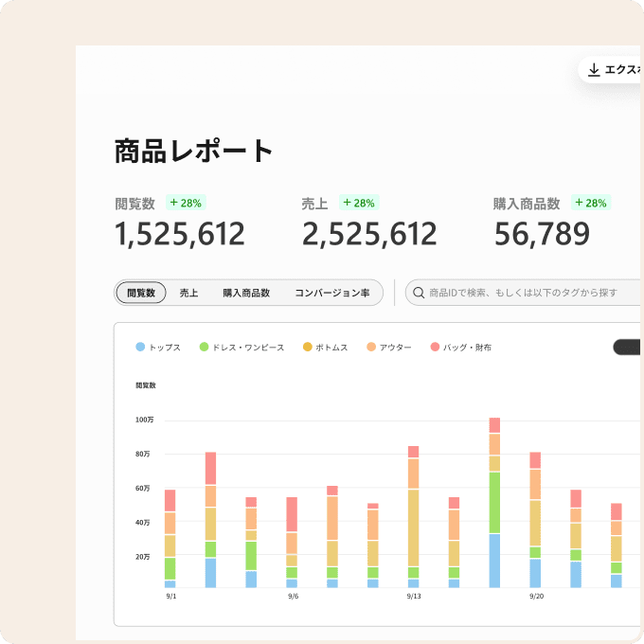Viewport: 644px width, 644px height.
Task: Click the 40万 axis label
Action: coord(142,523)
